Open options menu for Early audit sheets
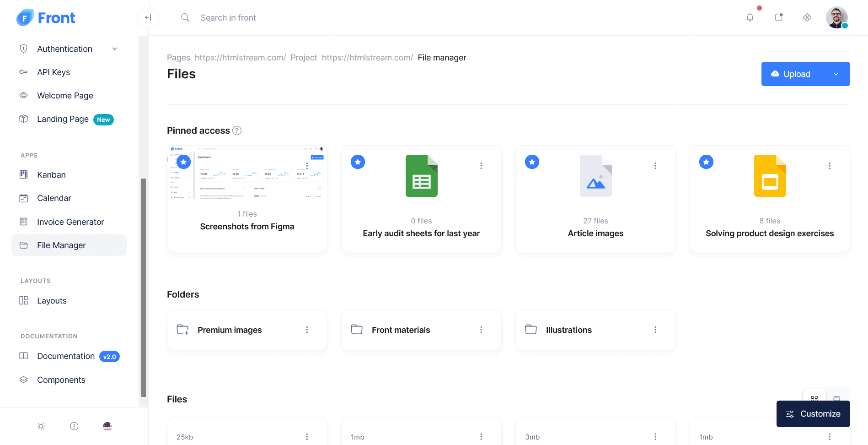Screen dimensions: 868x445 [481, 166]
